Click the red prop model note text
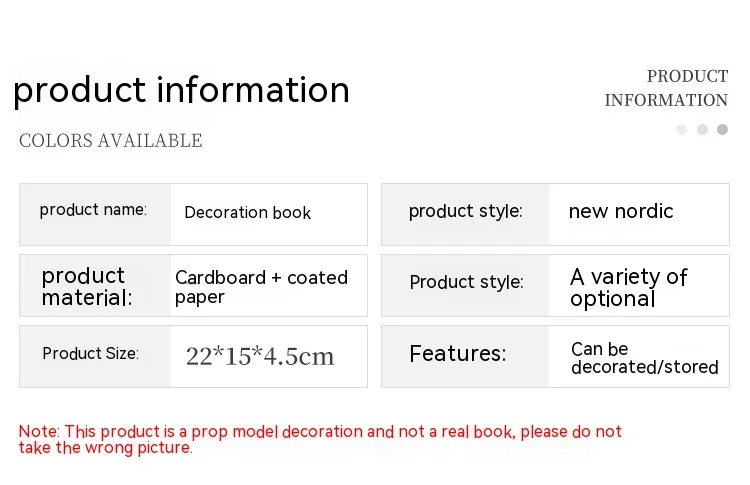This screenshot has width=750, height=485. pos(320,439)
